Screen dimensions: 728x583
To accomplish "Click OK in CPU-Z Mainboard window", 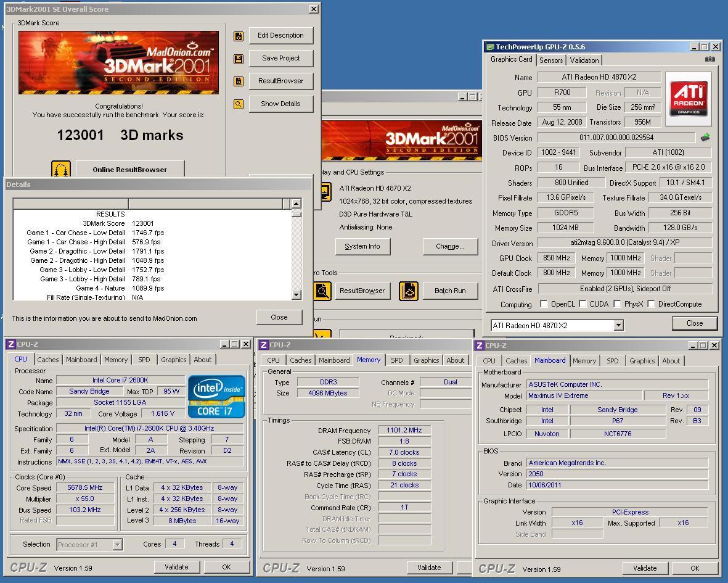I will pos(695,568).
